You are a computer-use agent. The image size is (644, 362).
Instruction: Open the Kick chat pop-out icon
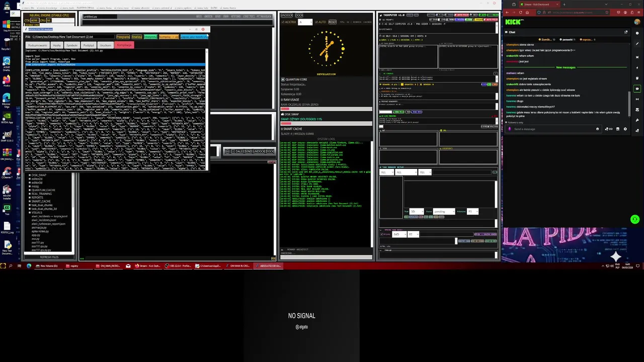click(626, 32)
